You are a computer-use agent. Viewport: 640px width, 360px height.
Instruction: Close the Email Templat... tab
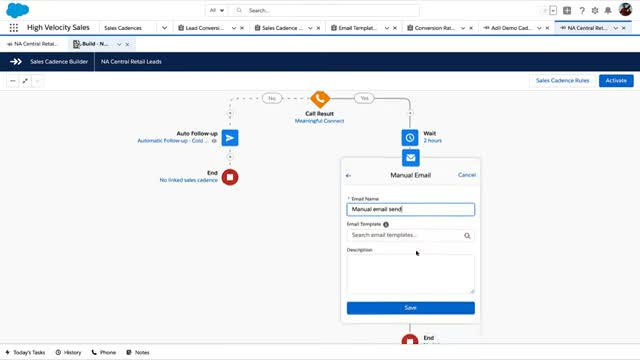395,28
